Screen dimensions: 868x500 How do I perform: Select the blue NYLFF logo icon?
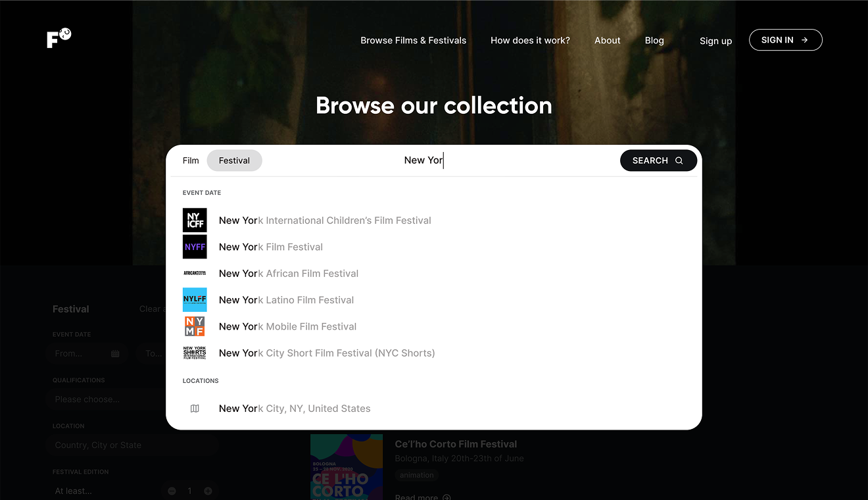tap(195, 300)
